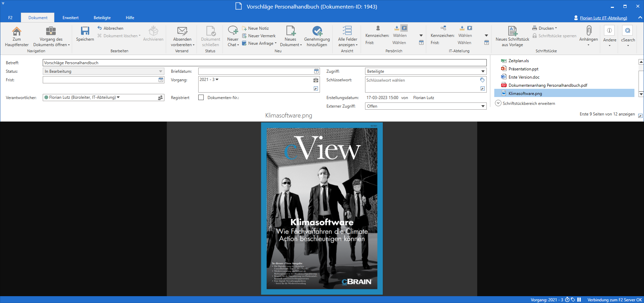Toggle the highlighted edit-note icon in Persönlich group
644x303 pixels.
tap(404, 28)
